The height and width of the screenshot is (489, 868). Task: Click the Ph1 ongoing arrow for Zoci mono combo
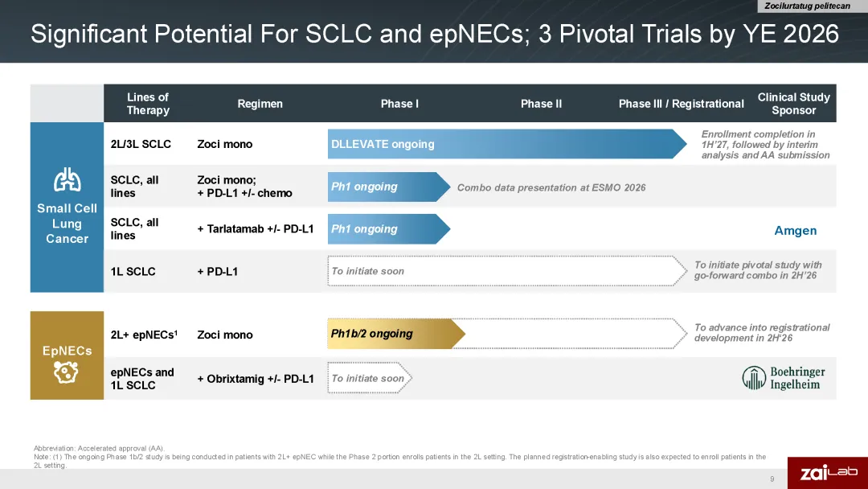(x=389, y=187)
